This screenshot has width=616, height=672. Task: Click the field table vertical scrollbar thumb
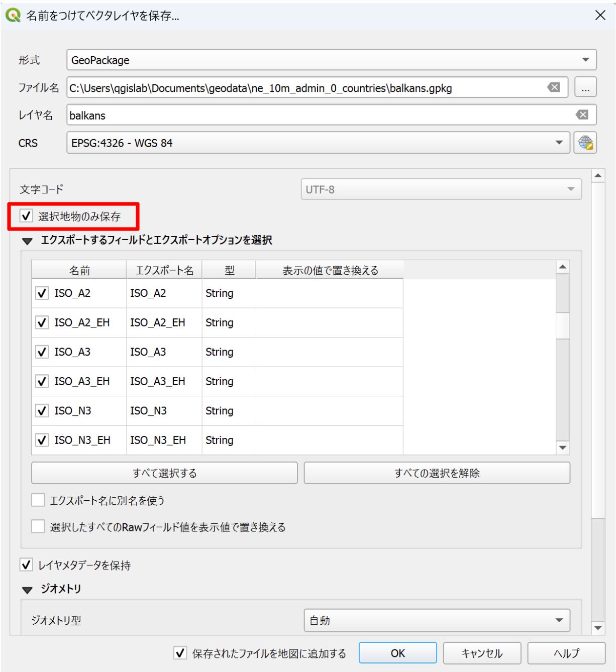pyautogui.click(x=563, y=325)
